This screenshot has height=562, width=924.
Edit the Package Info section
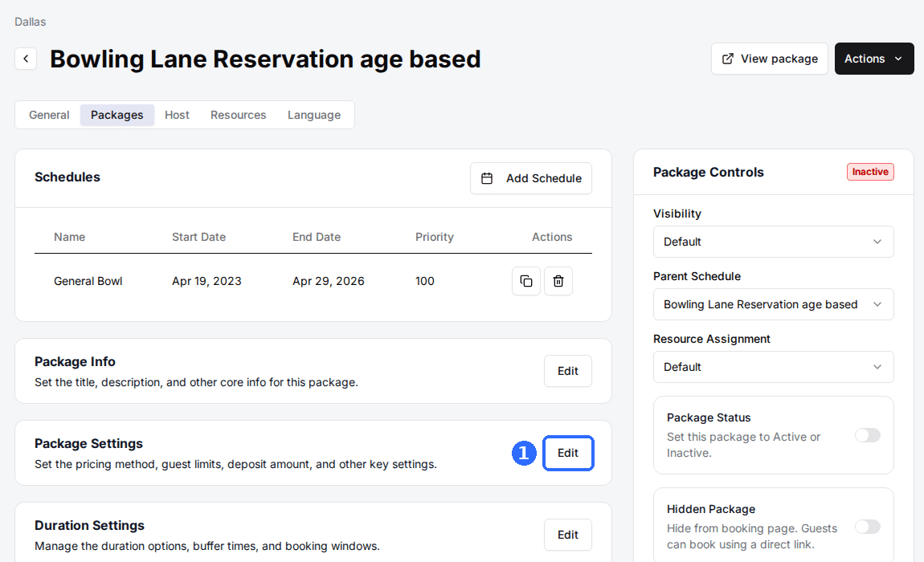568,371
